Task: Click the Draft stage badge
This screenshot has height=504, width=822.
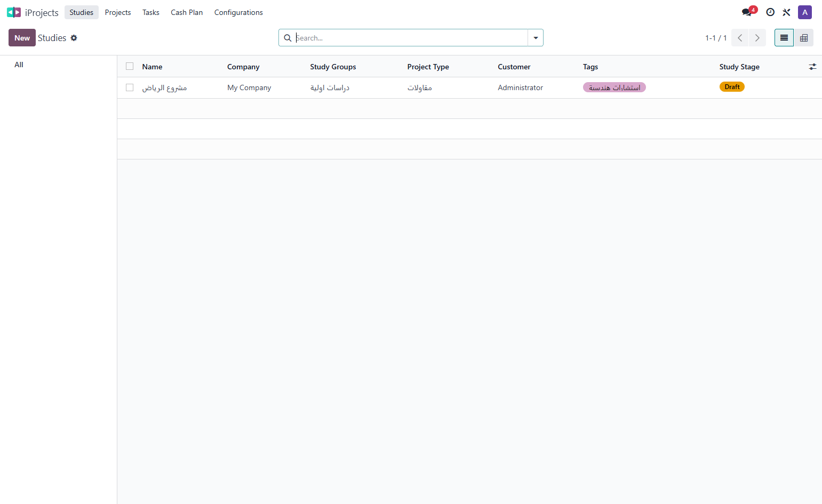Action: pos(732,87)
